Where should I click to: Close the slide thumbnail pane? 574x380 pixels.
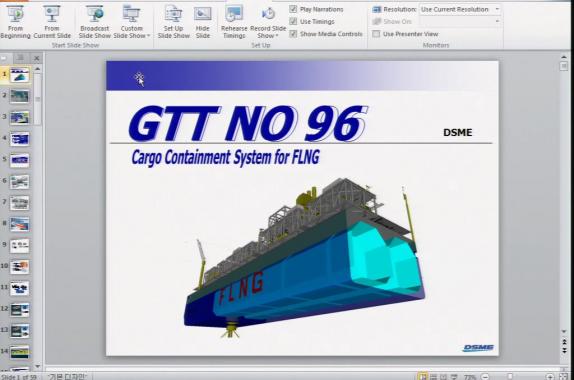pos(37,58)
